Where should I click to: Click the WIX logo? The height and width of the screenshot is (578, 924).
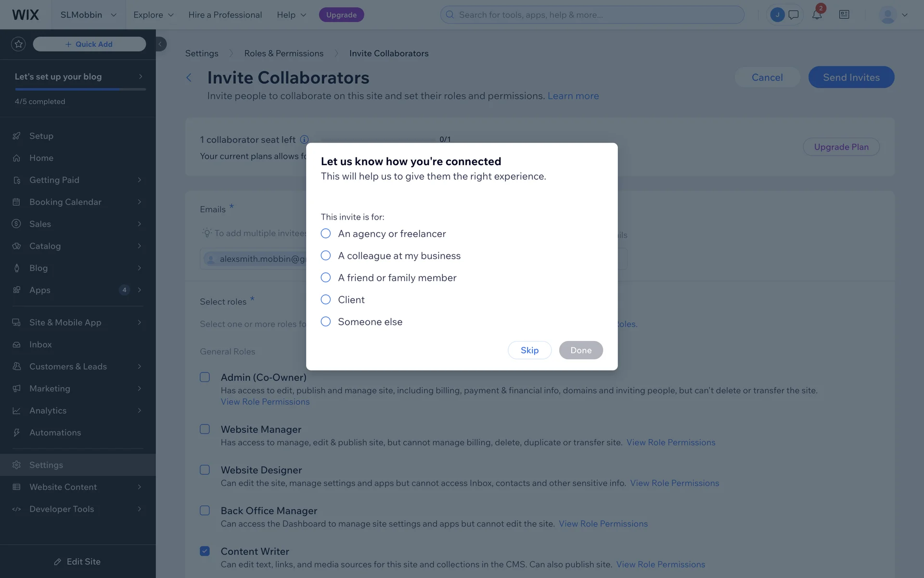click(x=26, y=15)
